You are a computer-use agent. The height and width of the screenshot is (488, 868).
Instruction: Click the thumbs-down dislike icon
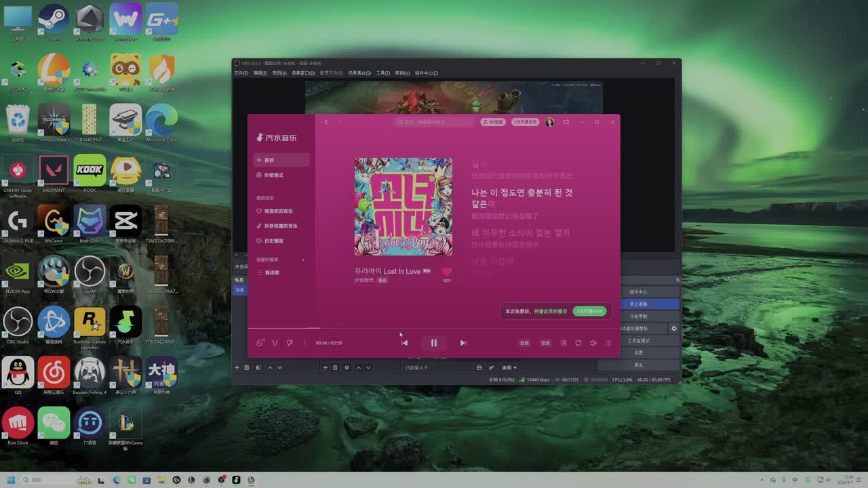pos(290,343)
